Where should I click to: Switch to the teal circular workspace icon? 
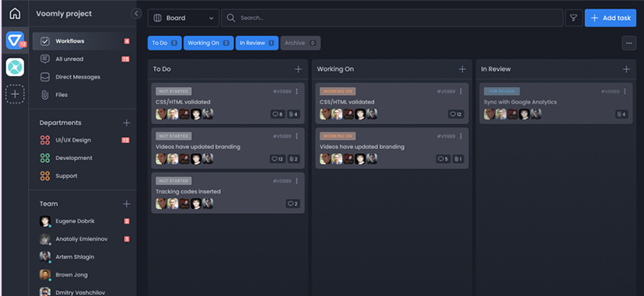click(15, 67)
